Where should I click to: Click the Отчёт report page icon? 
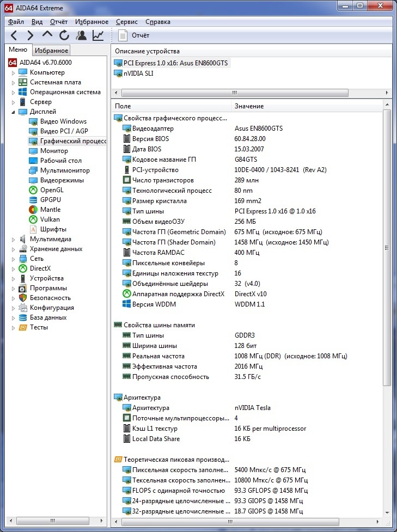[x=123, y=36]
